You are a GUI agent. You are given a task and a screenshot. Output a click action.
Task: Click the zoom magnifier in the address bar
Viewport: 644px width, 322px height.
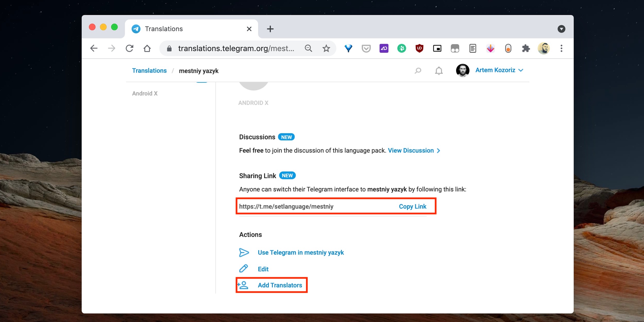point(308,48)
